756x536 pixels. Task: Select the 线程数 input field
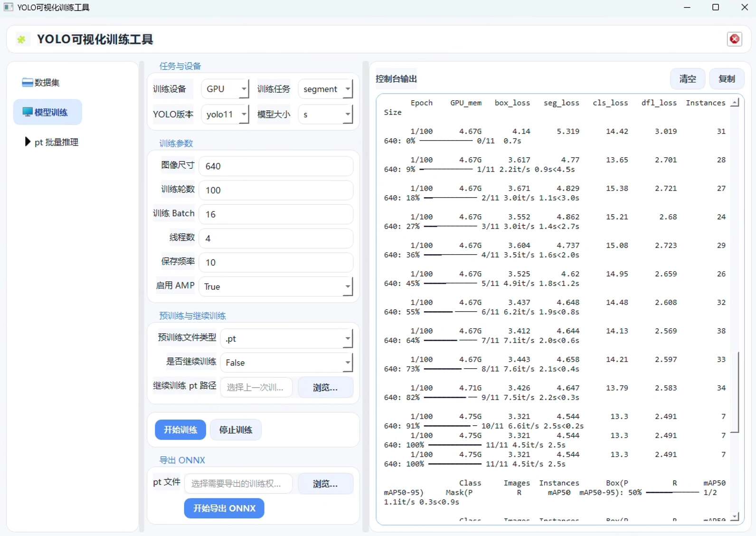276,239
